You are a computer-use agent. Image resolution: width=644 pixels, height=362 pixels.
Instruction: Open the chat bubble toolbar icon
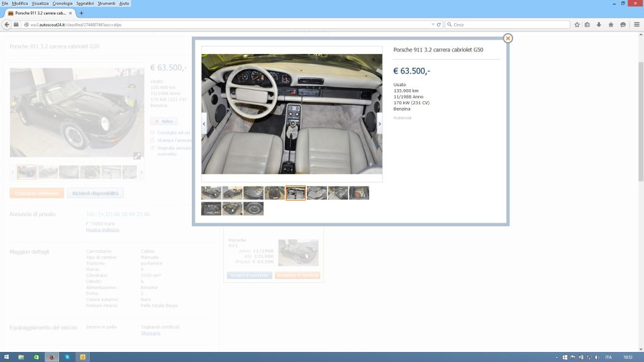pos(623,25)
